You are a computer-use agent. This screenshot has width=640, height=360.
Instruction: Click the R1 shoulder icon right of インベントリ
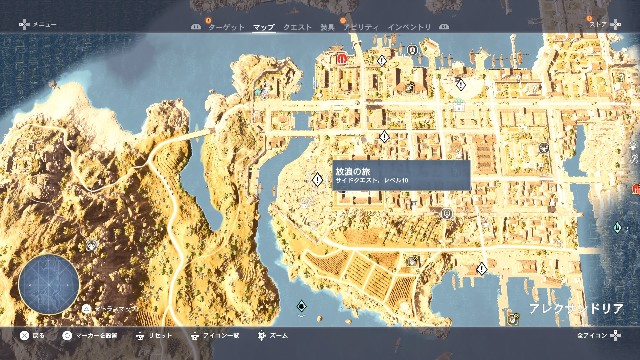point(444,27)
